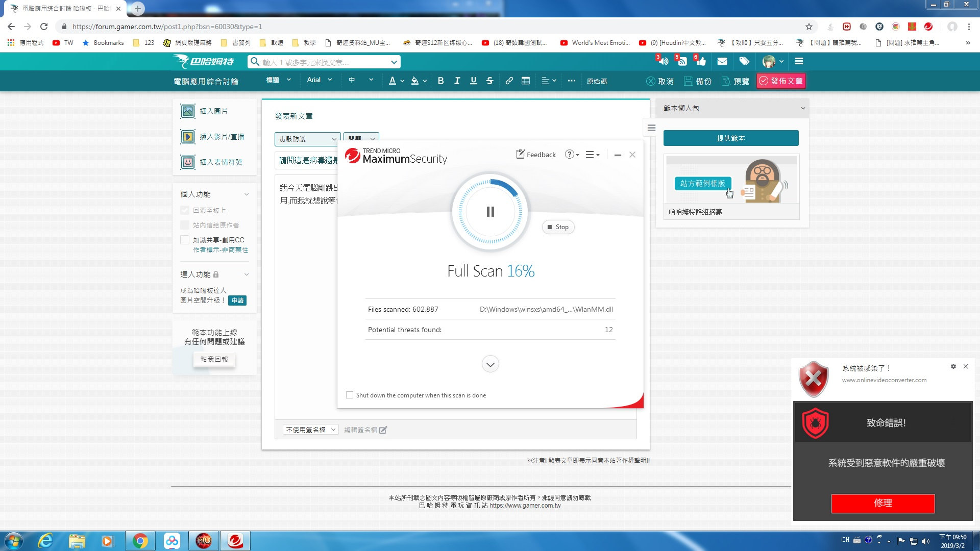Click the insert table icon
Viewport: 980px width, 551px height.
(x=525, y=81)
